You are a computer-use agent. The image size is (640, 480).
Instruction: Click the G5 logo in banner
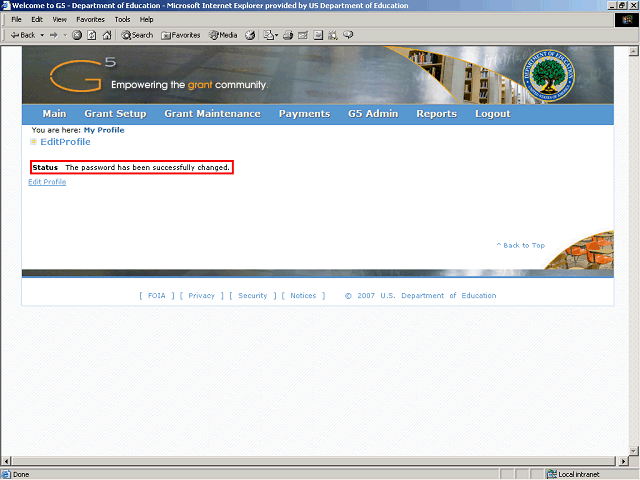click(83, 75)
